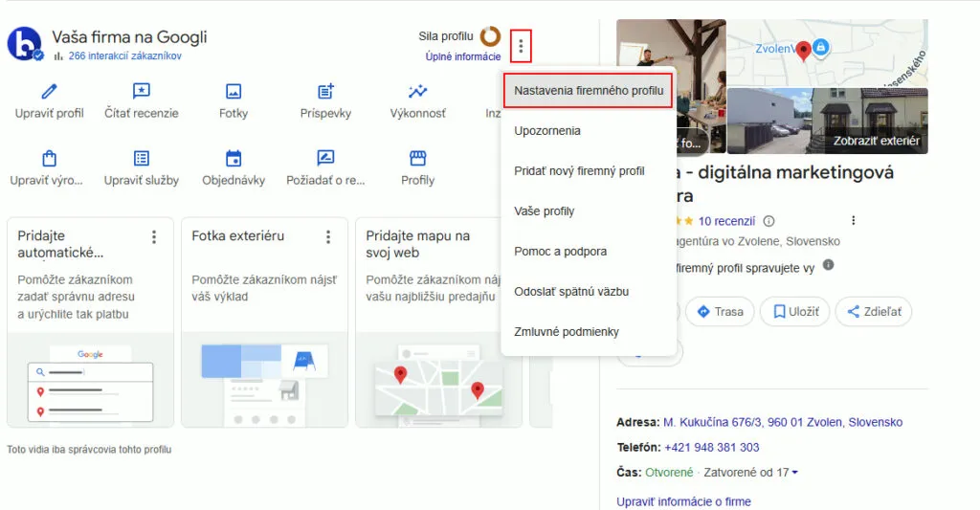Select Nastavenia firemného profilu menu item
The image size is (980, 510).
click(x=588, y=91)
